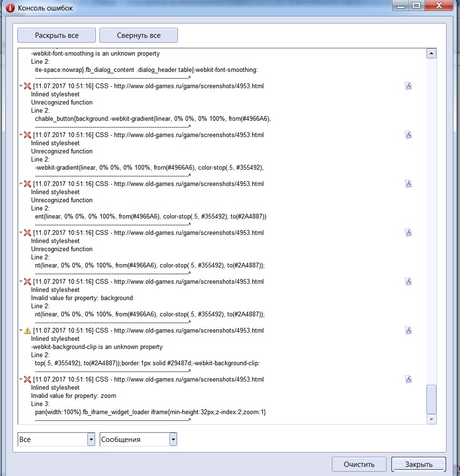Click the 'Раскрыть все' button
The height and width of the screenshot is (476, 460).
click(x=57, y=35)
